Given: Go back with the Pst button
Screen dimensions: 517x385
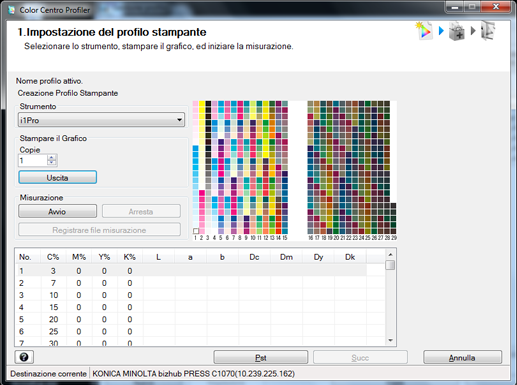Looking at the screenshot, I should (261, 357).
